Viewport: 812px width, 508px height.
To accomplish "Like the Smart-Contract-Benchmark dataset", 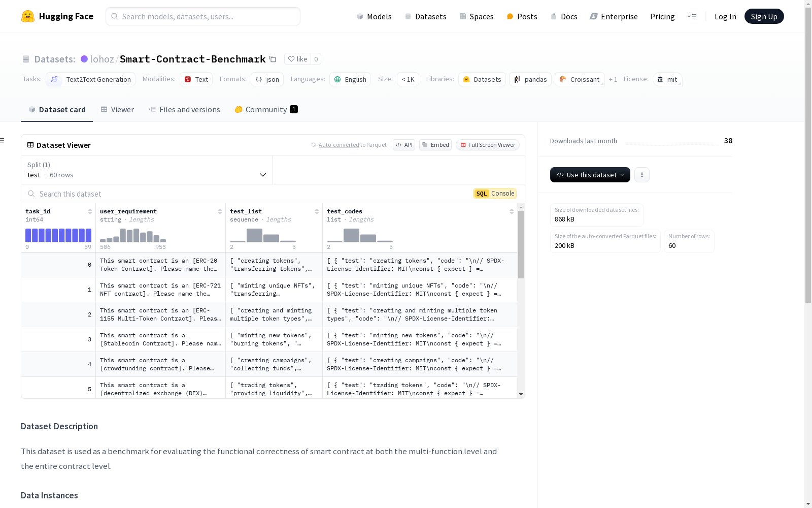I will [297, 59].
